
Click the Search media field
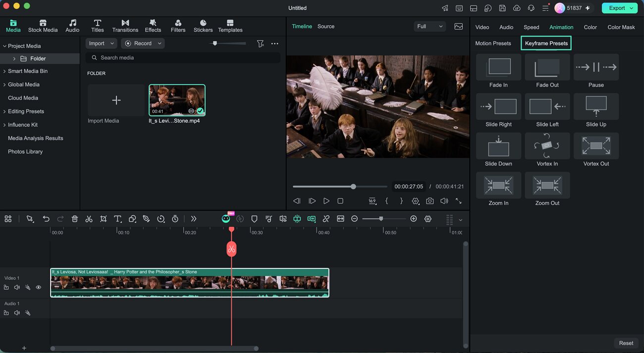183,58
